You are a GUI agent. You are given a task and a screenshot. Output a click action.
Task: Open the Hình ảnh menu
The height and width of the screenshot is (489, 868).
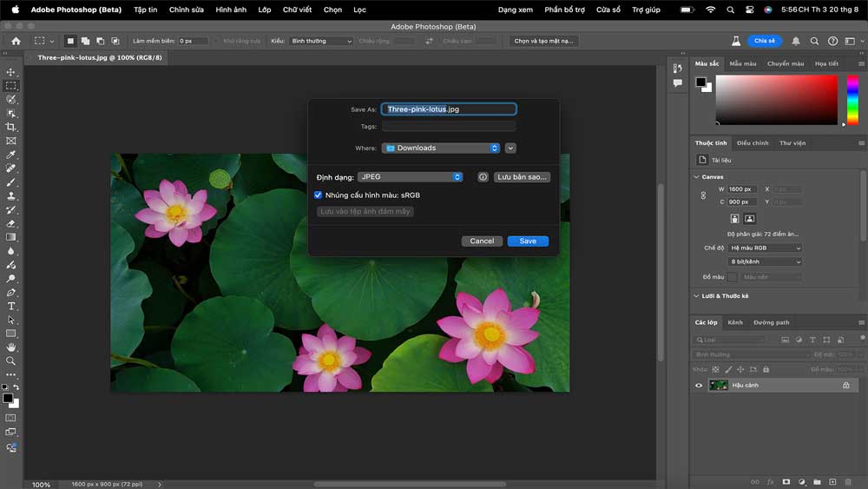tap(231, 10)
